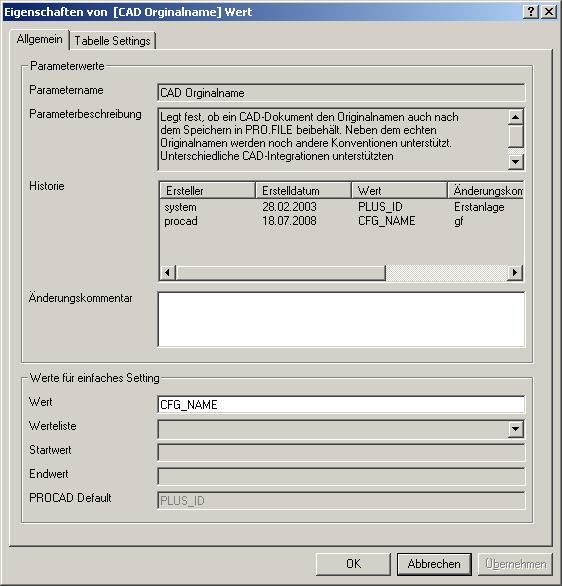Select the procad history entry

point(341,221)
